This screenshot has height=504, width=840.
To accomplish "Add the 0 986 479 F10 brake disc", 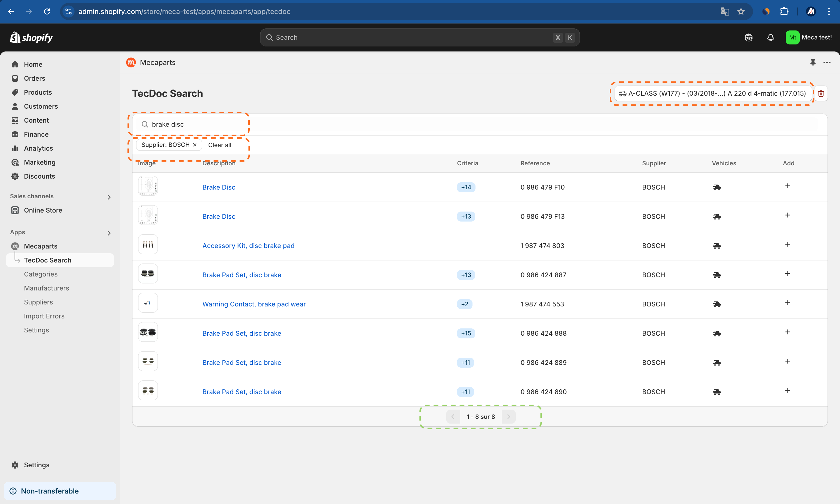I will (788, 186).
